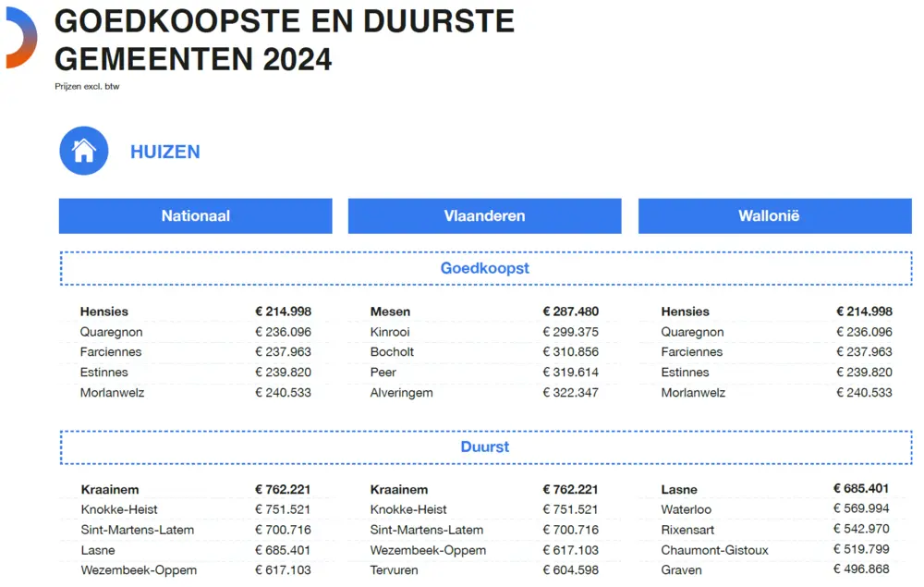
Task: Collapse the Goedkoopst dashed panel
Action: coord(485,268)
